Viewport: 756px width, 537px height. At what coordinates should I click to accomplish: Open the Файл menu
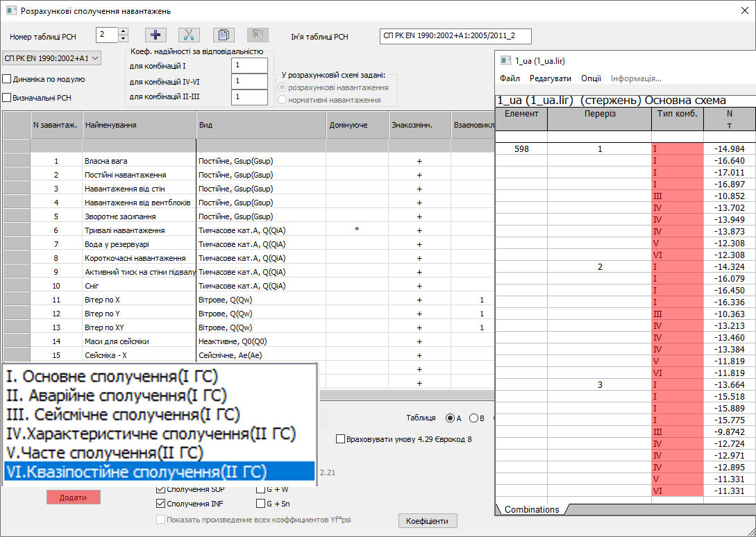click(x=510, y=78)
